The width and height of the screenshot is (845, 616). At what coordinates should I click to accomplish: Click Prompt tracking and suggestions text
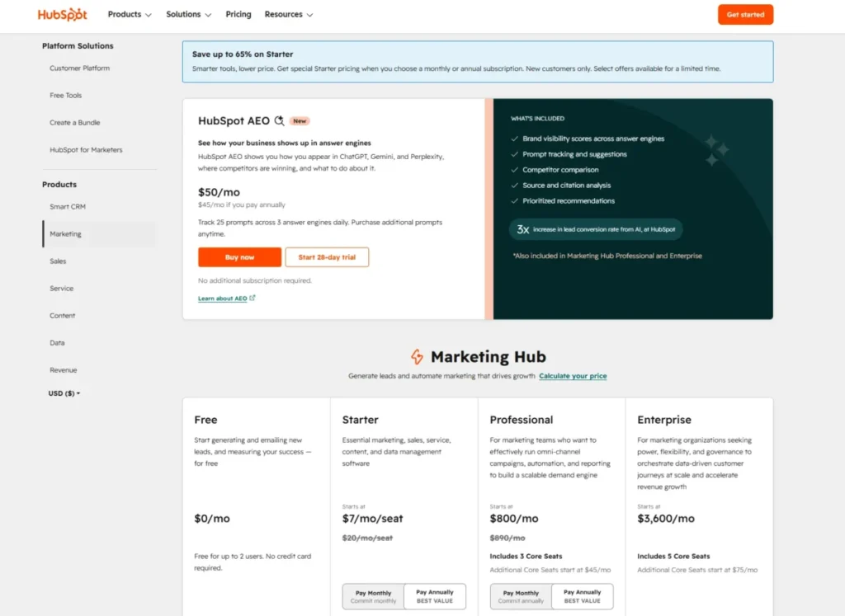click(574, 154)
